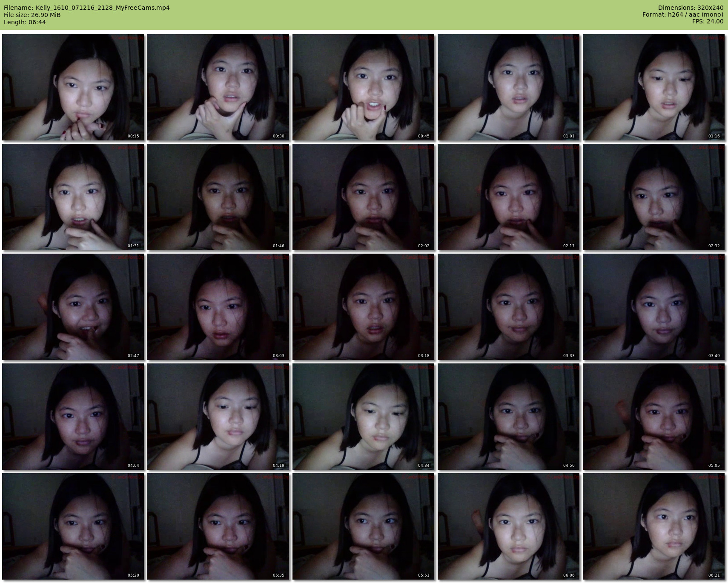This screenshot has width=728, height=583.
Task: Click the "Format: h264 / aac (mono)" text
Action: [683, 14]
